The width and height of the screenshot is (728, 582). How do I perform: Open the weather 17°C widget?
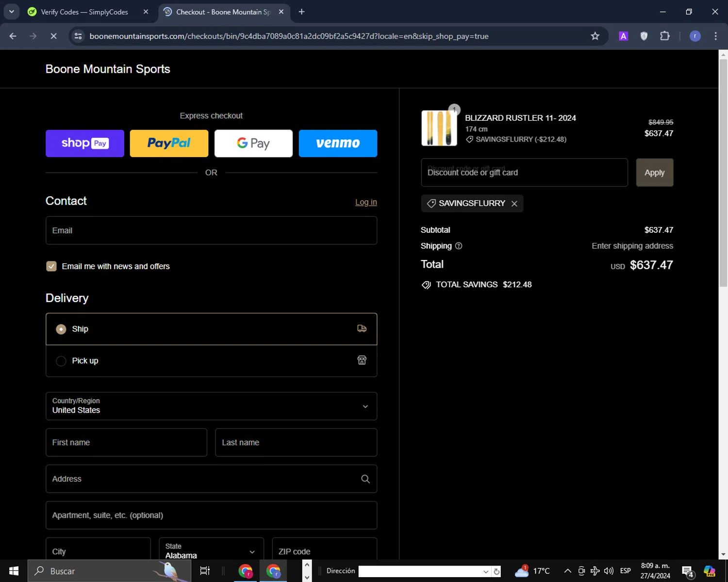point(532,571)
